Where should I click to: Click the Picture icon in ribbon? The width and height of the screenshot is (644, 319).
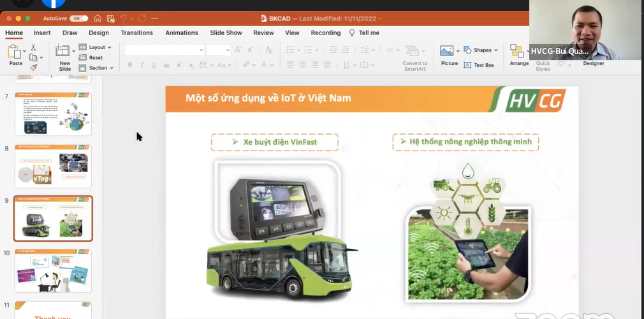pyautogui.click(x=446, y=50)
